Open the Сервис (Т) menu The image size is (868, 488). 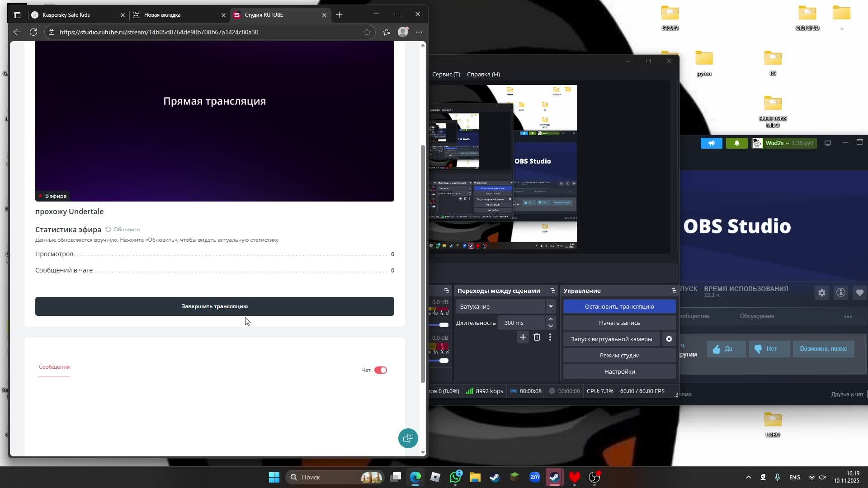pos(446,74)
